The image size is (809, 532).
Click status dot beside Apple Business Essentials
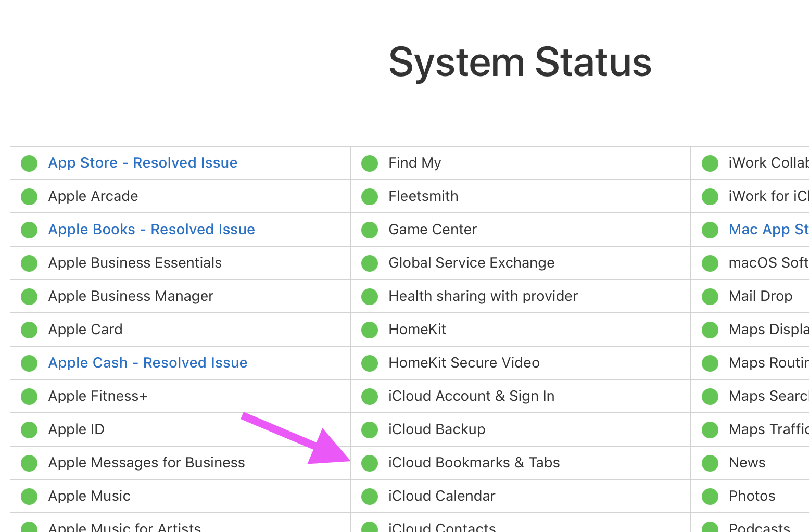(x=29, y=263)
